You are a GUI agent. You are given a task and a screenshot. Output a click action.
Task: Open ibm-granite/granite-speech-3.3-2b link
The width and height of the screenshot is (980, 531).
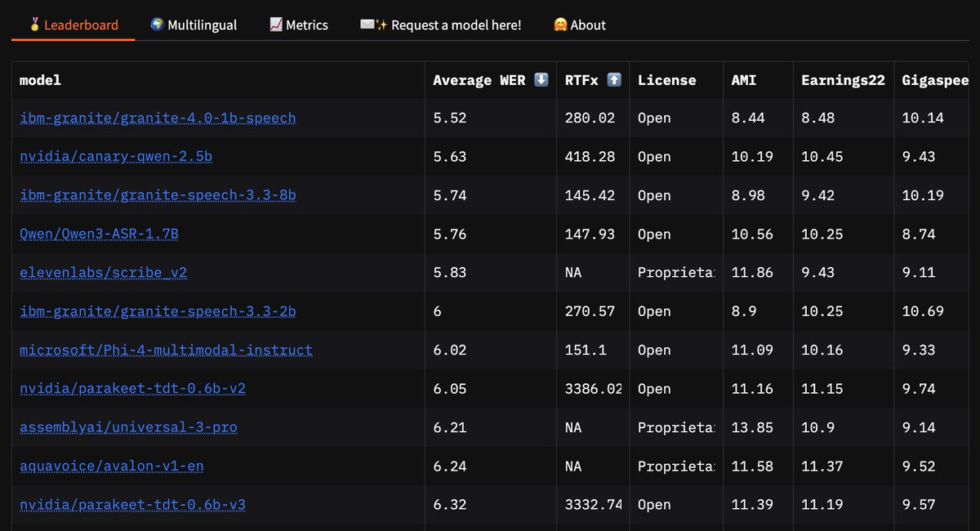tap(158, 311)
